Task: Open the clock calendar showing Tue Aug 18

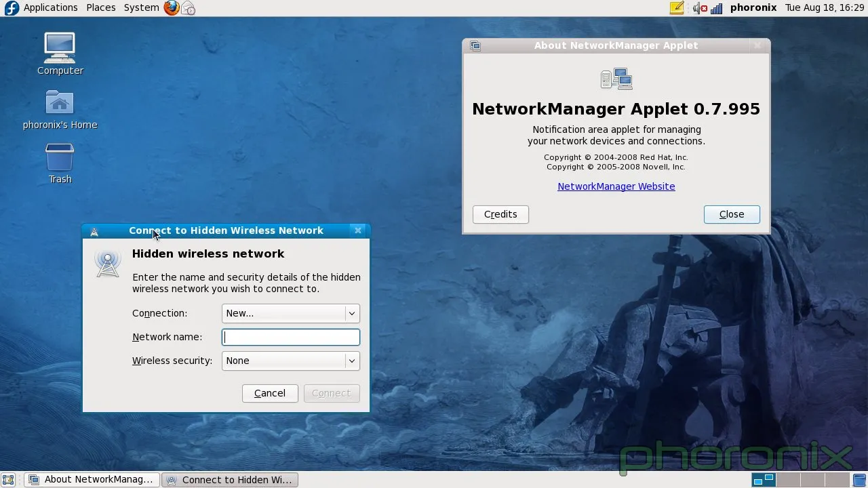Action: pyautogui.click(x=825, y=8)
